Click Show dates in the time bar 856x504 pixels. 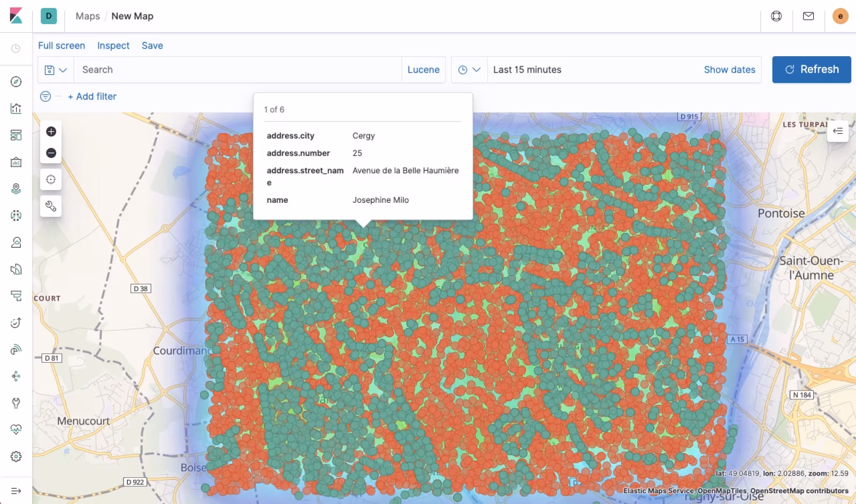(x=729, y=70)
